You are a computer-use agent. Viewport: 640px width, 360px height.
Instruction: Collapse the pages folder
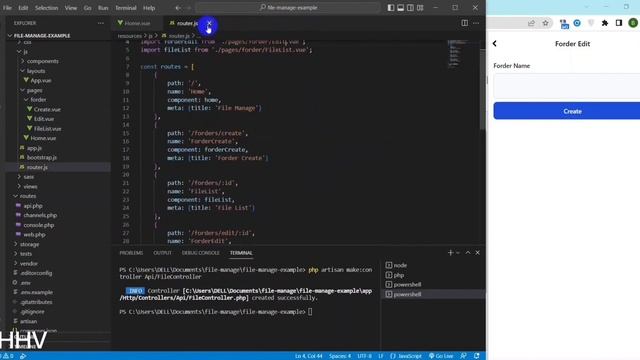(35, 90)
